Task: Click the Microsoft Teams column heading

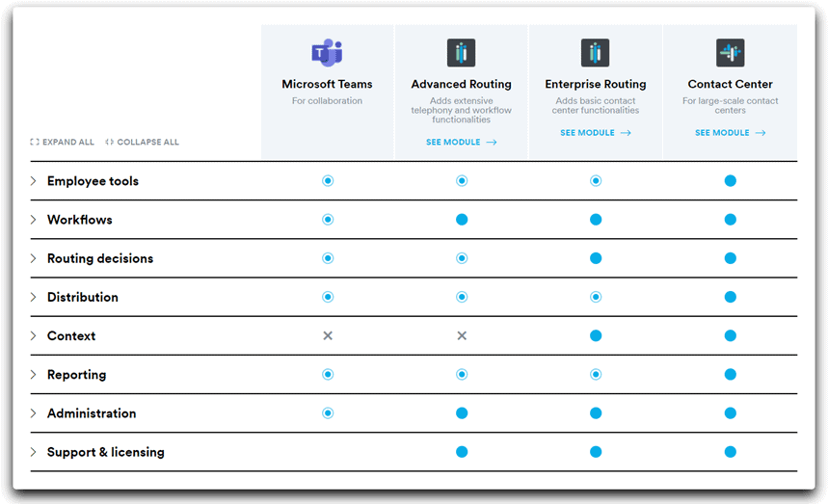Action: click(x=327, y=84)
